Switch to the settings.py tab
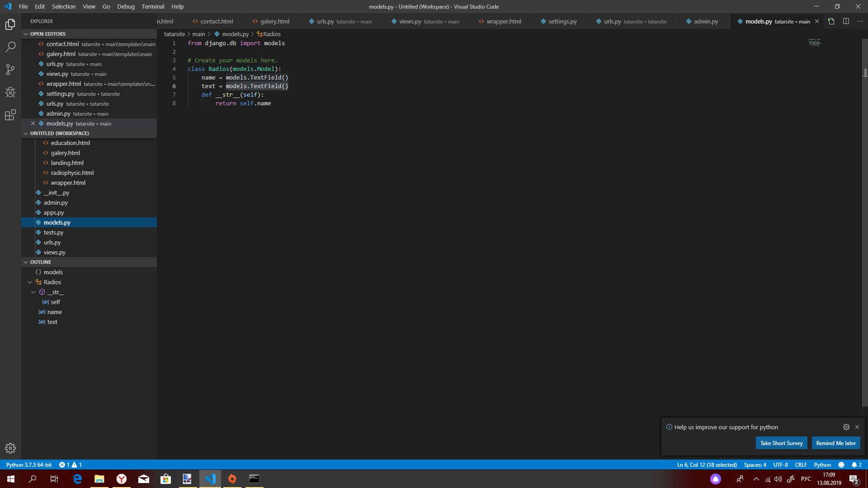 click(562, 21)
